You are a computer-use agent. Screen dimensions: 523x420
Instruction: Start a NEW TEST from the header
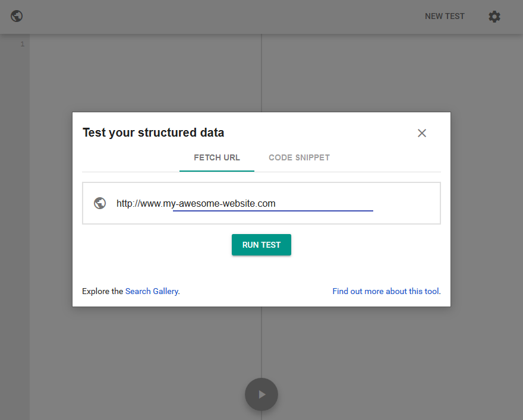445,16
